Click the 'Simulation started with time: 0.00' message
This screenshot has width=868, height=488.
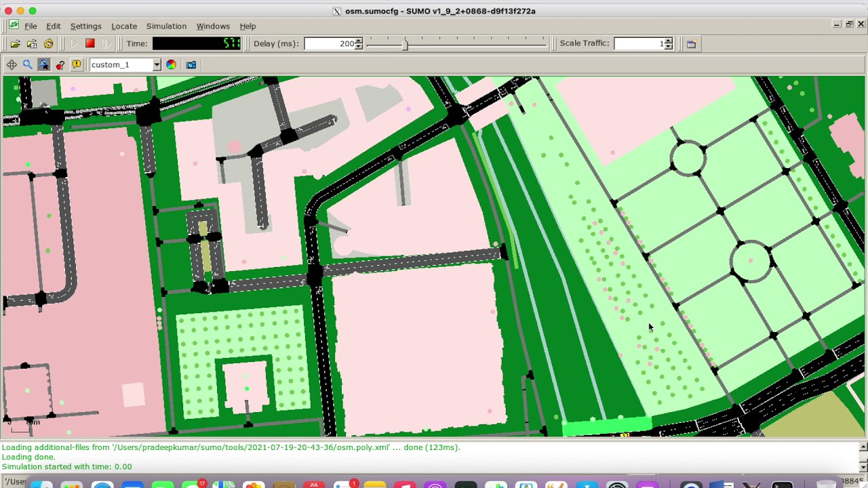pos(66,466)
